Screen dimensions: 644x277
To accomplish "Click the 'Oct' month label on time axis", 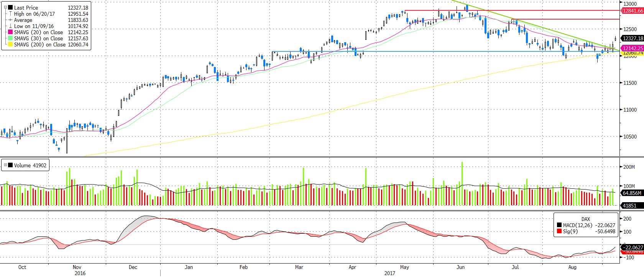I will coord(22,267).
